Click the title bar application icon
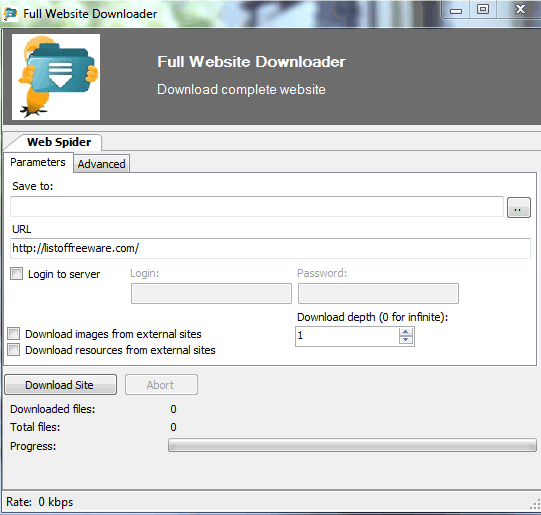This screenshot has height=515, width=541. [10, 14]
